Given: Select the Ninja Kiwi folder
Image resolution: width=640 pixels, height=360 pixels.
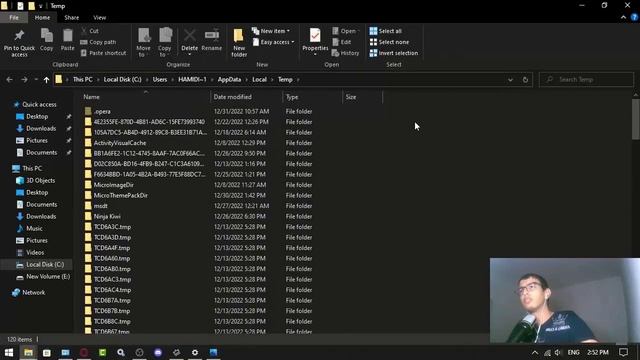Looking at the screenshot, I should pyautogui.click(x=107, y=216).
